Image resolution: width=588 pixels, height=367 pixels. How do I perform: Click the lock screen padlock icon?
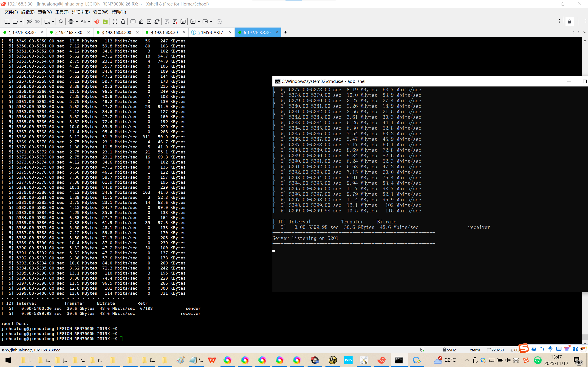[123, 22]
